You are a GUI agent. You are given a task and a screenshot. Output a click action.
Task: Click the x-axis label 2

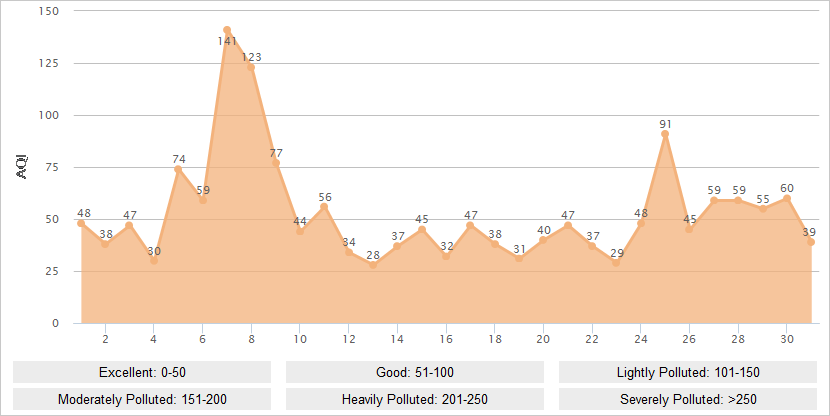tap(105, 339)
